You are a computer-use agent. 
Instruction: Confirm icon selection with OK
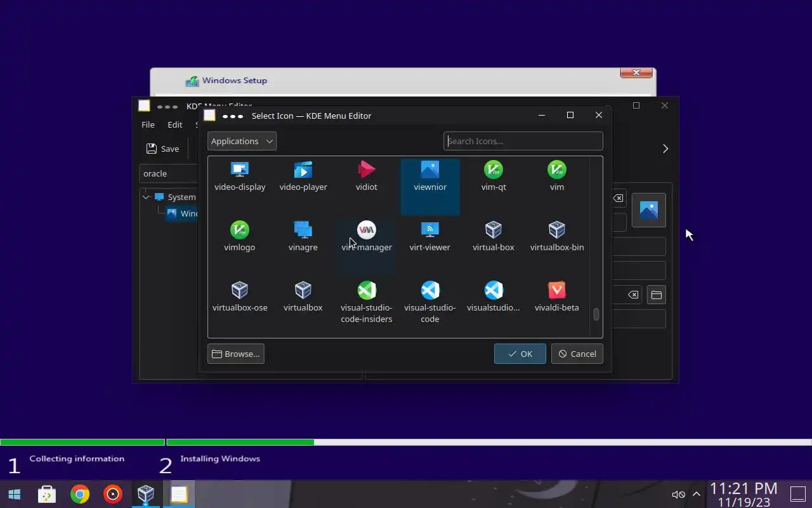click(x=520, y=354)
